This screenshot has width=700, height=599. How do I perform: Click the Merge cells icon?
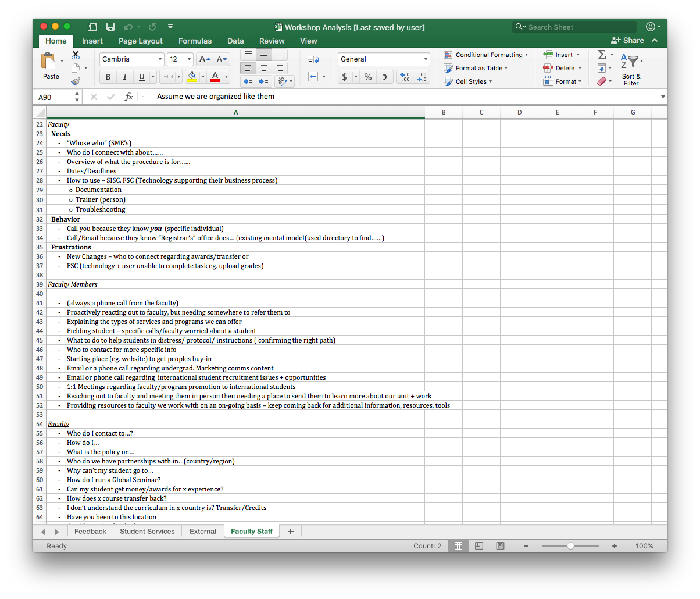313,77
